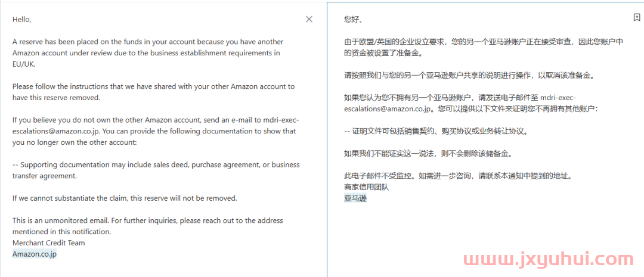This screenshot has width=644, height=277.
Task: Close the English email panel with X
Action: [x=309, y=19]
